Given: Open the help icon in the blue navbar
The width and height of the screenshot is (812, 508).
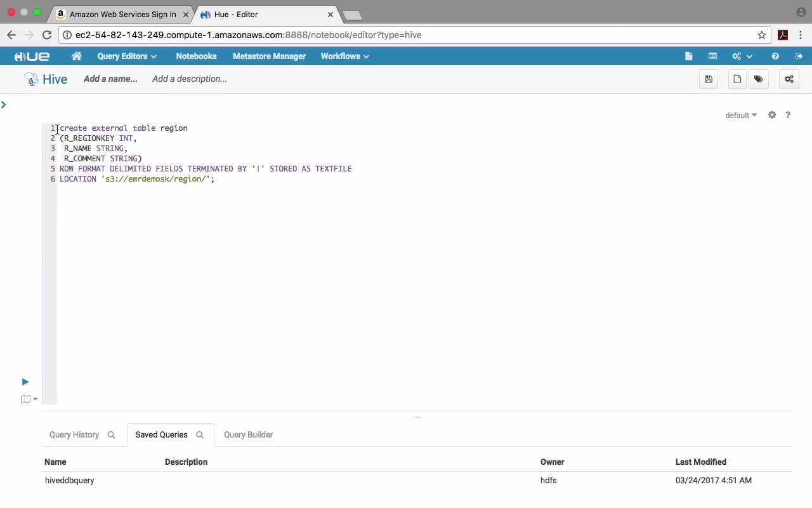Looking at the screenshot, I should 775,57.
